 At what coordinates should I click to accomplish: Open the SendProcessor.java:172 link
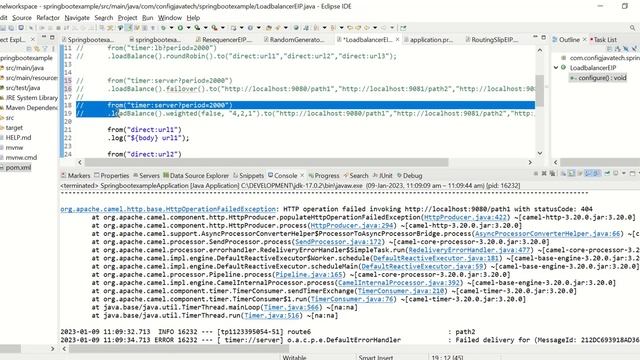point(339,242)
